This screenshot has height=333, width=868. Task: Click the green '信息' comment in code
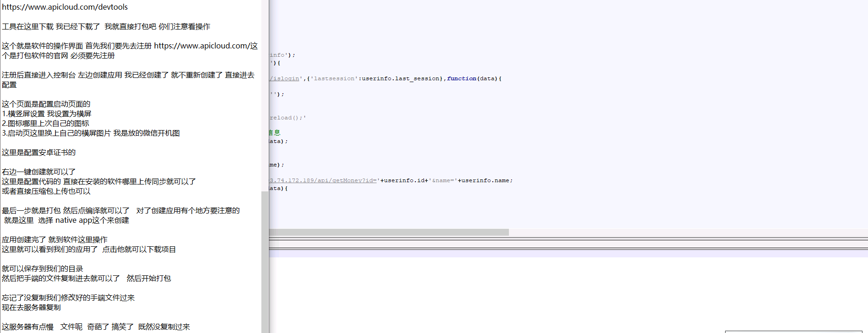click(x=275, y=133)
